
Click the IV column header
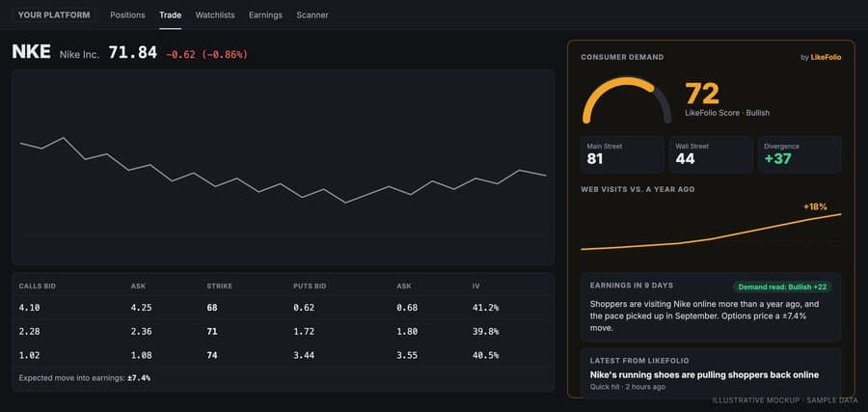pyautogui.click(x=476, y=287)
